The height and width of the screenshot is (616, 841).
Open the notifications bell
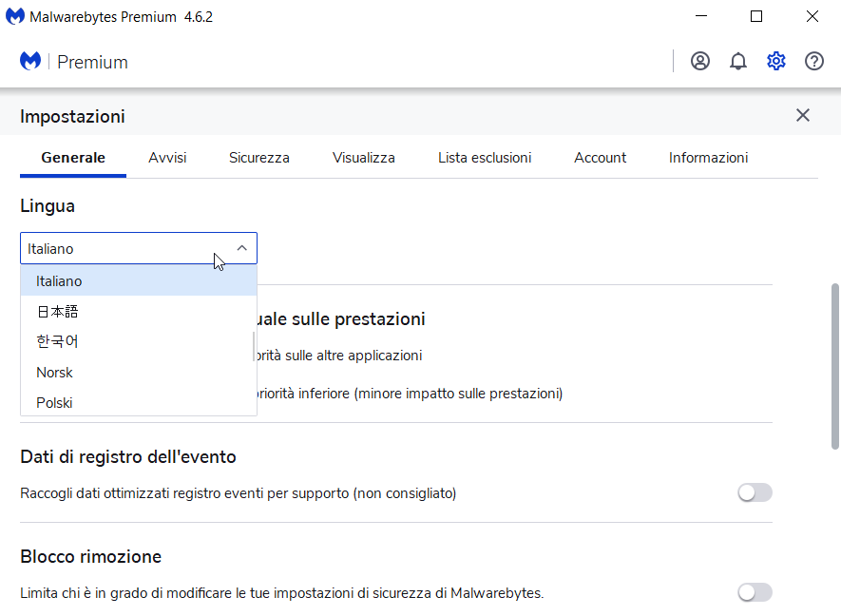(738, 61)
